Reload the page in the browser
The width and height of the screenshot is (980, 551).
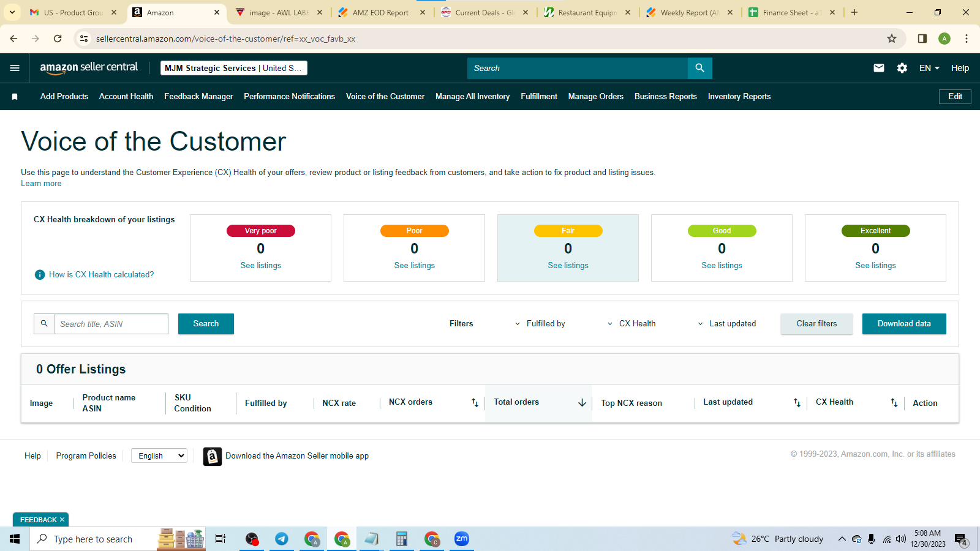click(x=58, y=39)
